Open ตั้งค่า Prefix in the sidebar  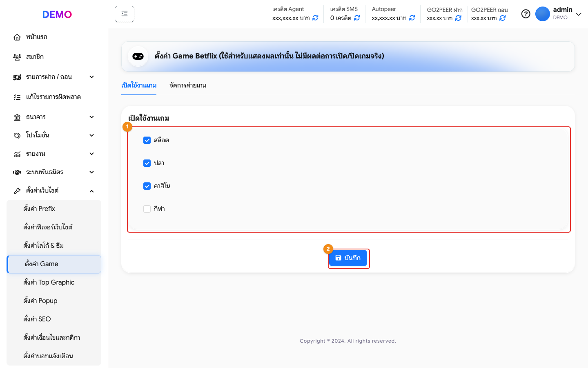point(54,209)
